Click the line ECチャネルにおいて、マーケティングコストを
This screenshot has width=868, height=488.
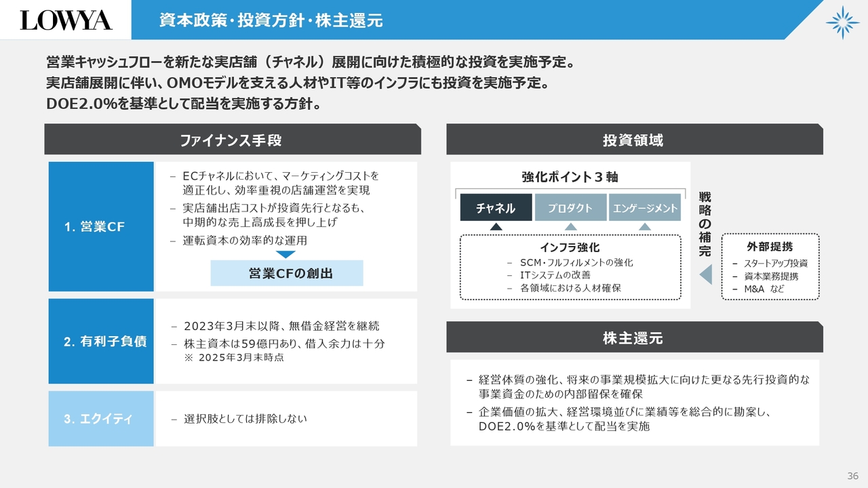(x=281, y=177)
